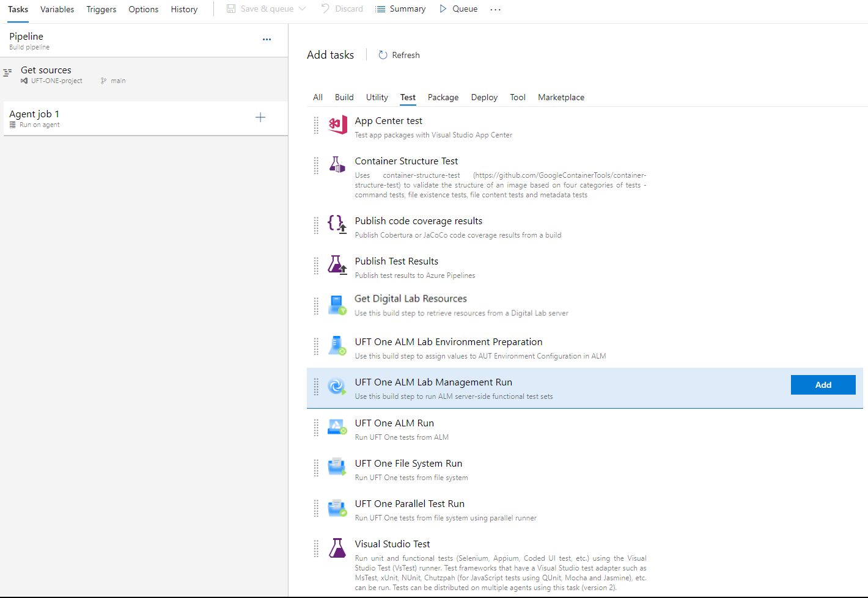Click the UFT One ALM Run icon

(337, 427)
